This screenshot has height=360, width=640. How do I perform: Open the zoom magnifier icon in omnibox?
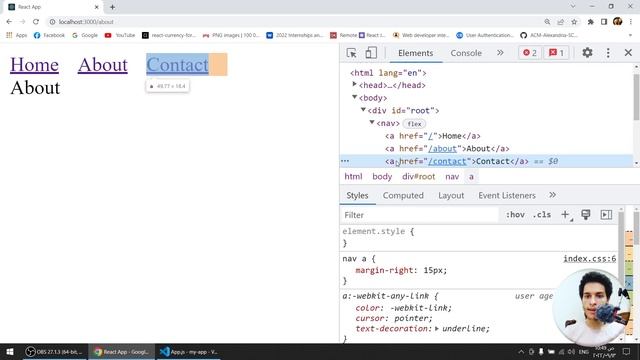coord(547,22)
